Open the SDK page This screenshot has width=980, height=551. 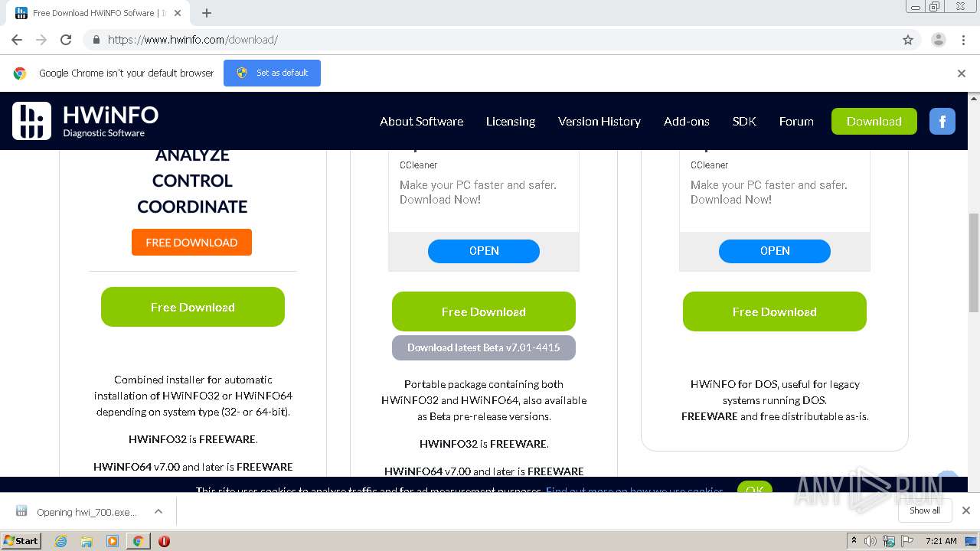click(744, 121)
